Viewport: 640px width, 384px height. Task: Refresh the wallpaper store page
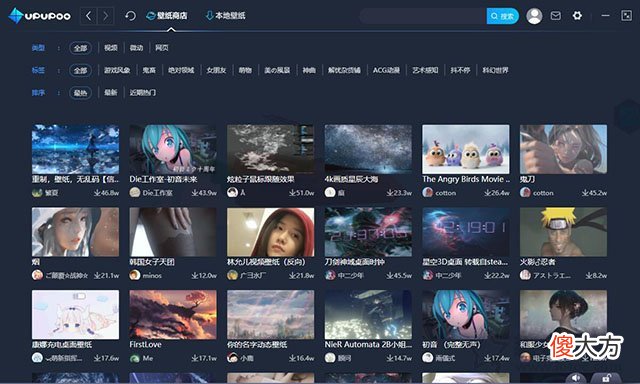coord(130,16)
